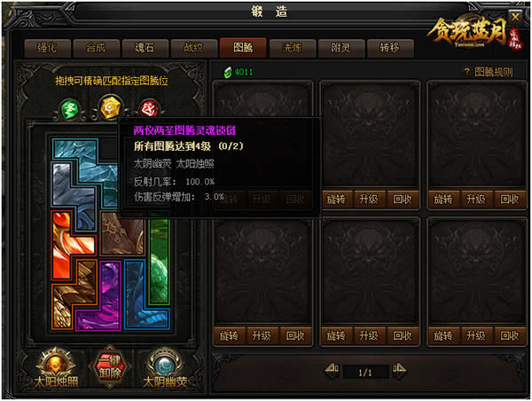This screenshot has width=532, height=401.
Task: Click the green jade currency icon
Action: tap(228, 73)
